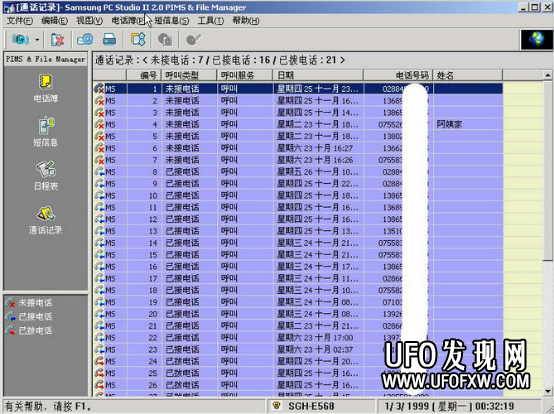Select 未接电话 filter in lower-left panel
Screen dimensions: 554x414
(29, 303)
